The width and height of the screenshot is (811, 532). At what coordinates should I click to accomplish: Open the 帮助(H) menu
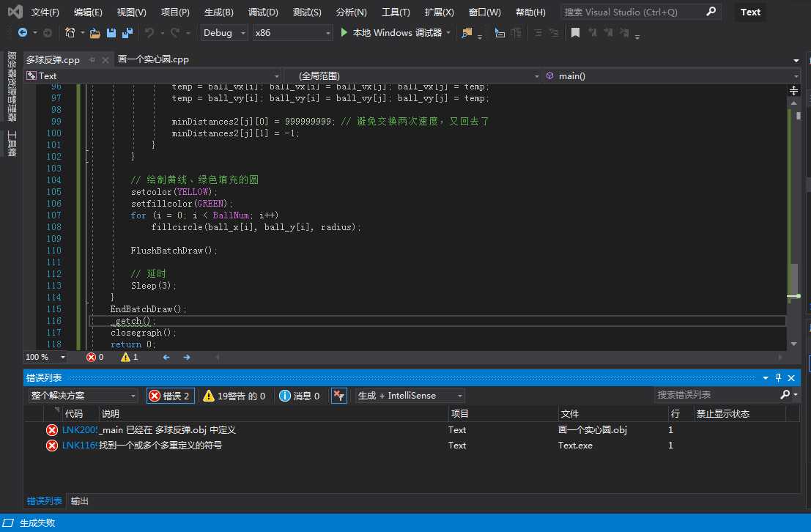click(x=530, y=12)
